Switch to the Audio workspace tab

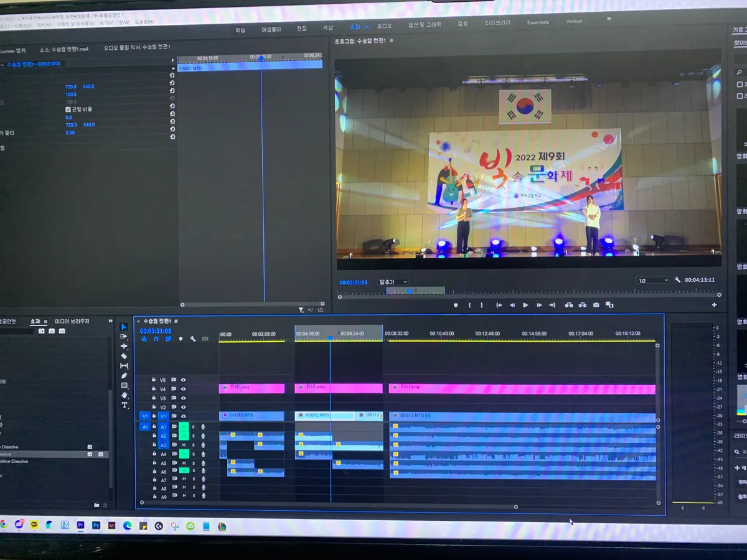click(x=385, y=26)
